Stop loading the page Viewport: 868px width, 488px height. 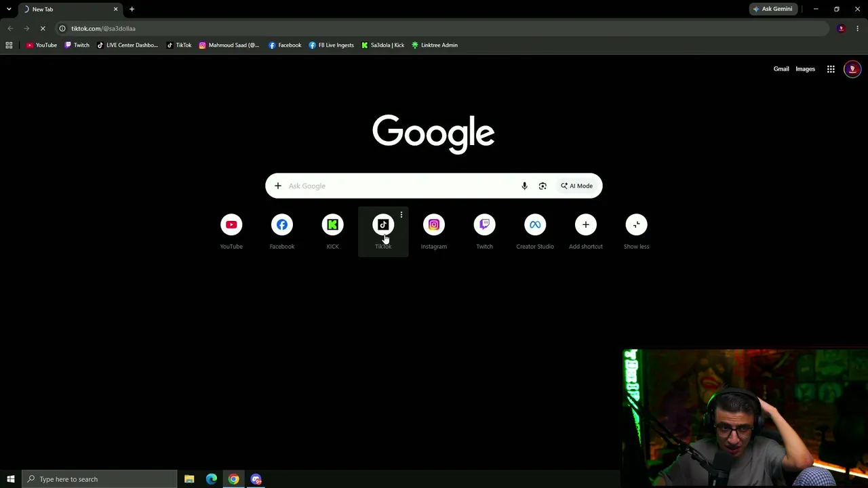(43, 28)
